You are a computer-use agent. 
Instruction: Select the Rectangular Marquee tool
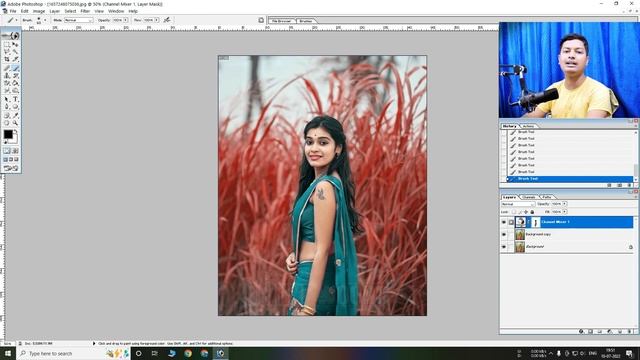(7, 44)
